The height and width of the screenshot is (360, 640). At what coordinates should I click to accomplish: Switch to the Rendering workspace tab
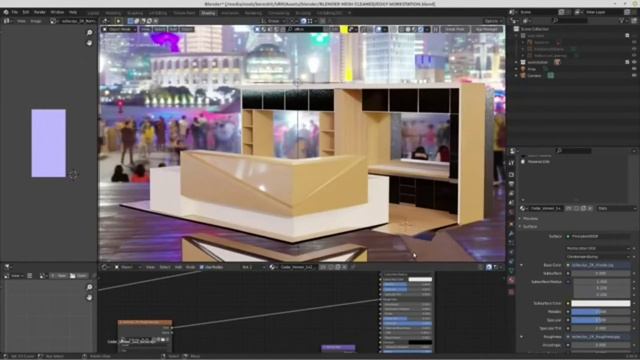click(253, 13)
